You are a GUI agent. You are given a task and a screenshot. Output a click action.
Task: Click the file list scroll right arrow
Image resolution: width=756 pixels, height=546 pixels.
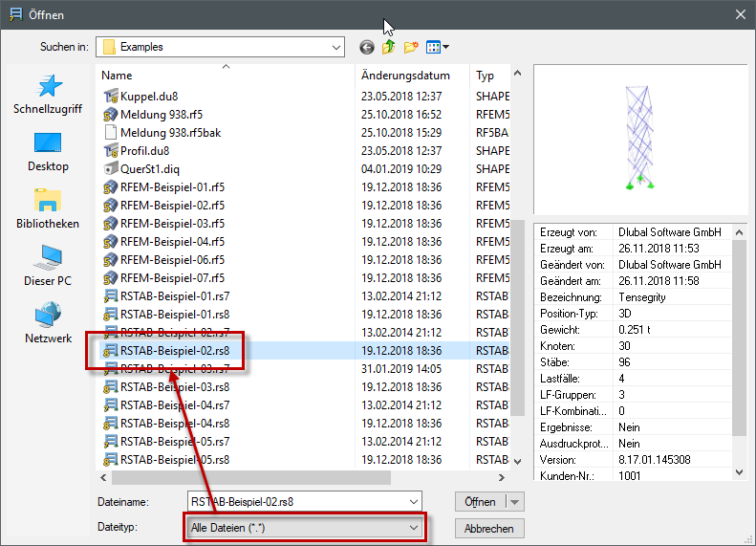point(502,477)
